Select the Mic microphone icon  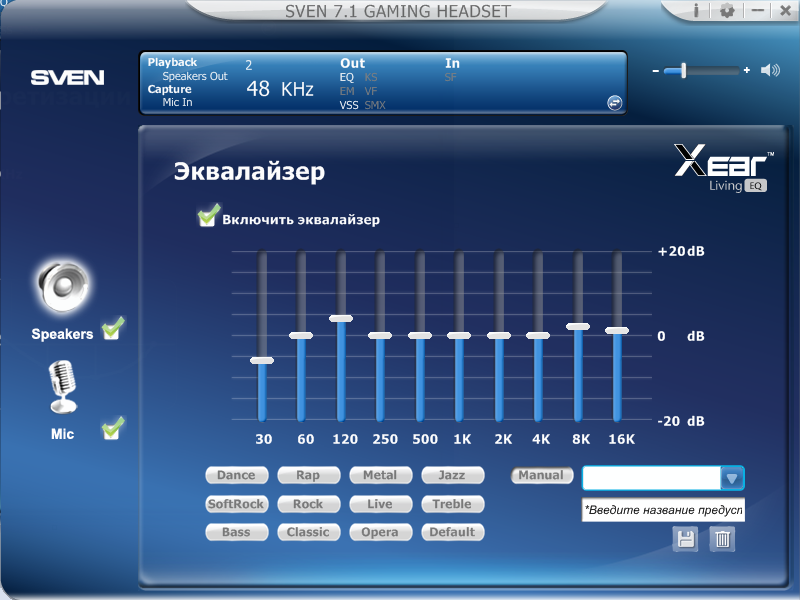pyautogui.click(x=62, y=386)
